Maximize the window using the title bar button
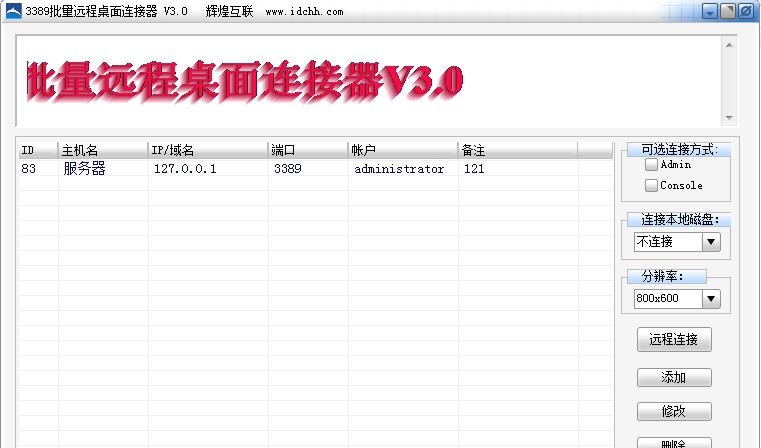The height and width of the screenshot is (448, 761). [728, 11]
